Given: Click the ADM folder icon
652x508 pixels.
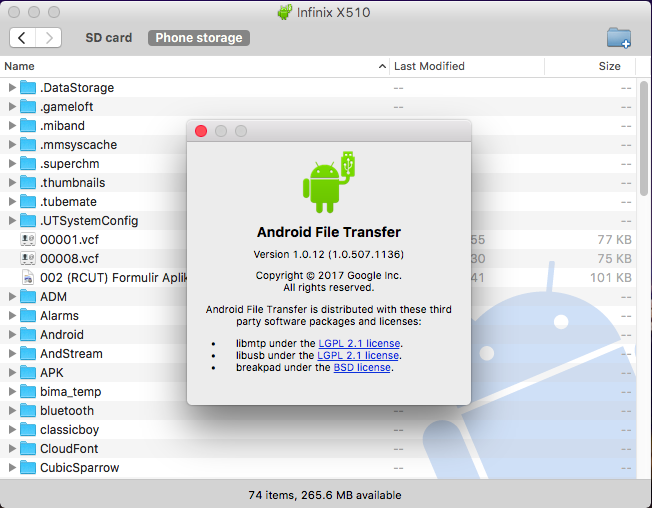Looking at the screenshot, I should [x=28, y=296].
